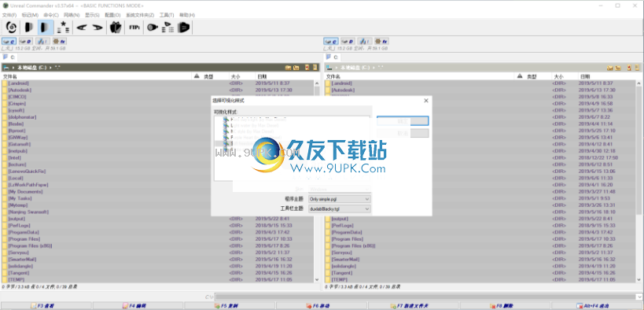The image size is (644, 310).
Task: Click Alt+F4 退出 button
Action: tap(598, 306)
